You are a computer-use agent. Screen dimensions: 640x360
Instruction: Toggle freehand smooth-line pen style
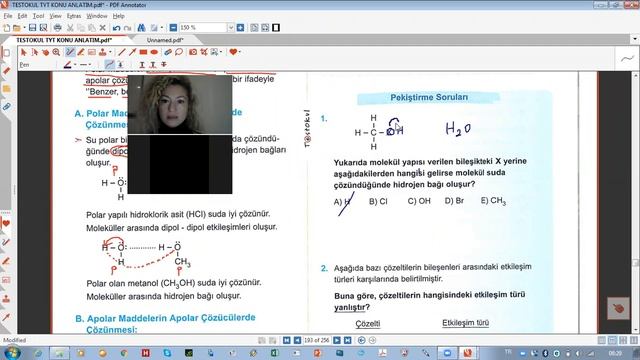pyautogui.click(x=109, y=64)
